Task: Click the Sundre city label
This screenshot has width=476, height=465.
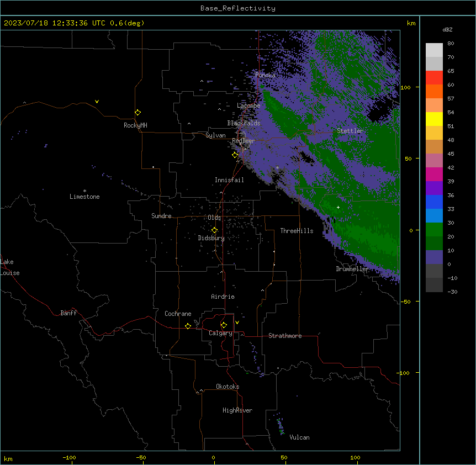Action: (161, 216)
